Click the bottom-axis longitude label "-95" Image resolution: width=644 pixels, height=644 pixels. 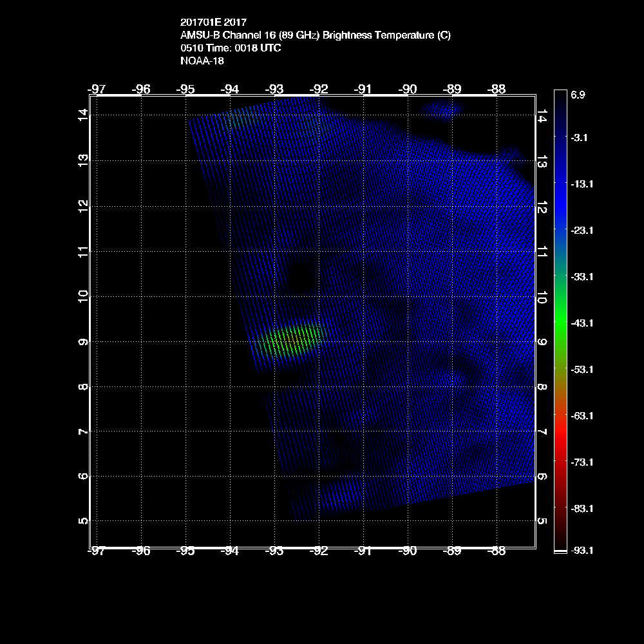point(185,551)
